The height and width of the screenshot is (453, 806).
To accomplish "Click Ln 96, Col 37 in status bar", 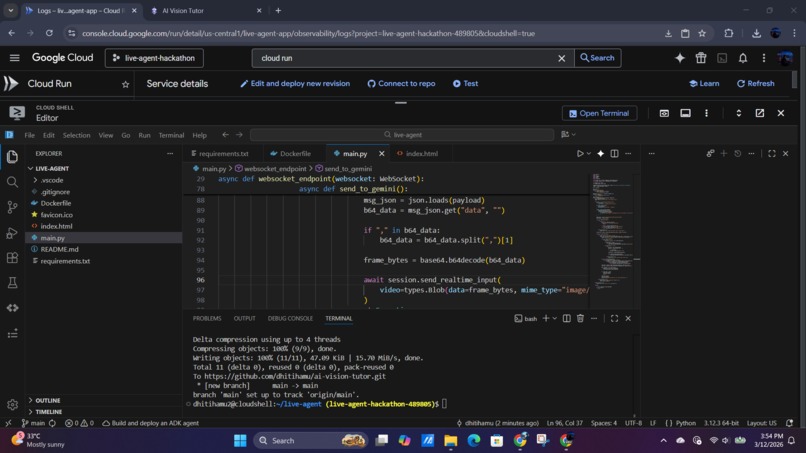I will click(x=564, y=423).
